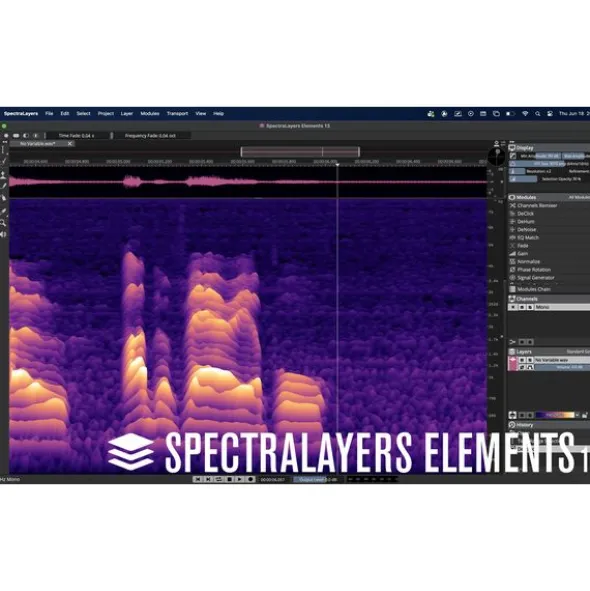Viewport: 590px width, 591px height.
Task: Select the Clone Stamp tool
Action: click(x=3, y=174)
